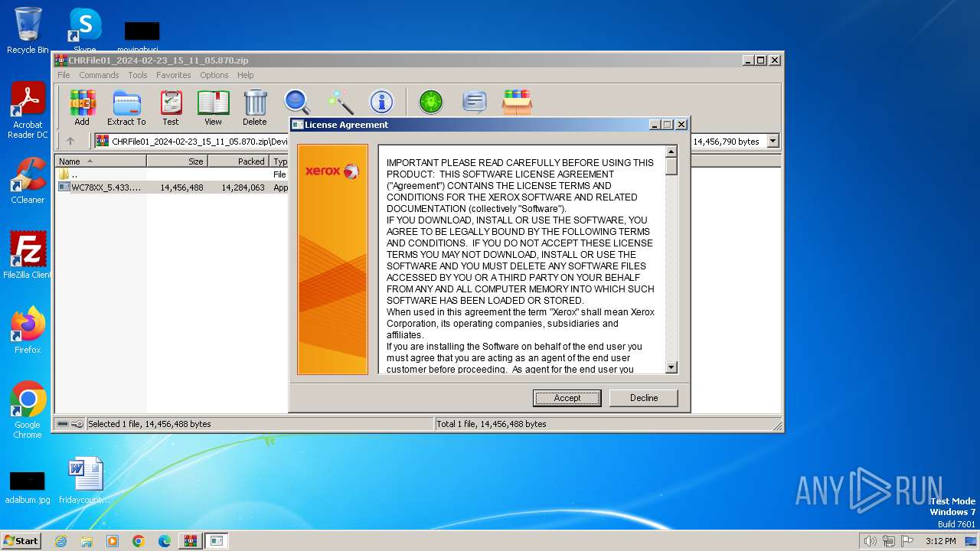Click the Test archive icon
The image size is (980, 551).
click(171, 107)
